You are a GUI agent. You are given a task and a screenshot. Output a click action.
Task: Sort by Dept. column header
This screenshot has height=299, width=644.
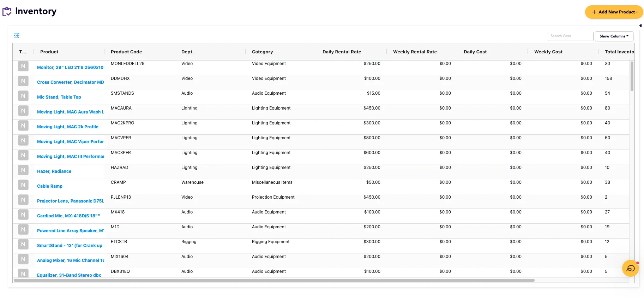[x=187, y=52]
